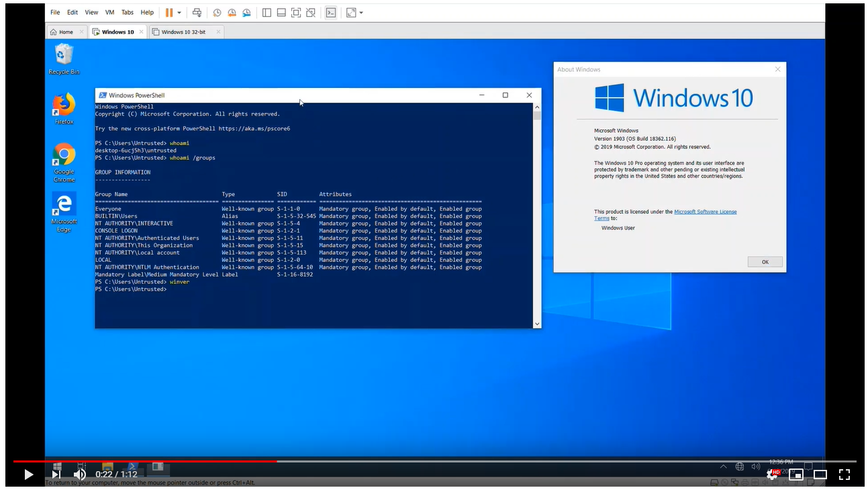
Task: Pause the virtual machine
Action: click(170, 12)
